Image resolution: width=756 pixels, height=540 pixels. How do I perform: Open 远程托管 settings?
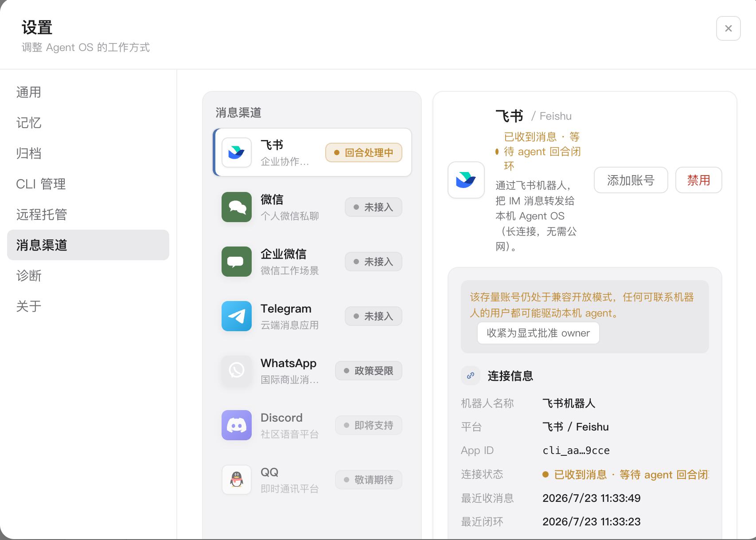[88, 215]
